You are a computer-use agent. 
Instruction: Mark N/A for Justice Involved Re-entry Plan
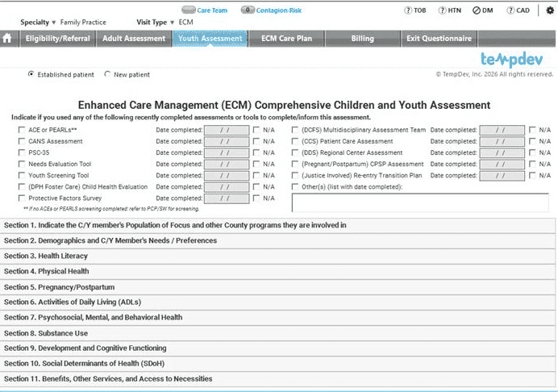[532, 176]
